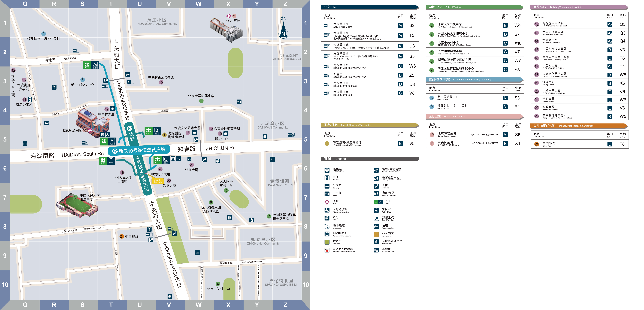Click the Exit A2 sign near Danling St
This screenshot has height=310, width=644.
click(91, 65)
